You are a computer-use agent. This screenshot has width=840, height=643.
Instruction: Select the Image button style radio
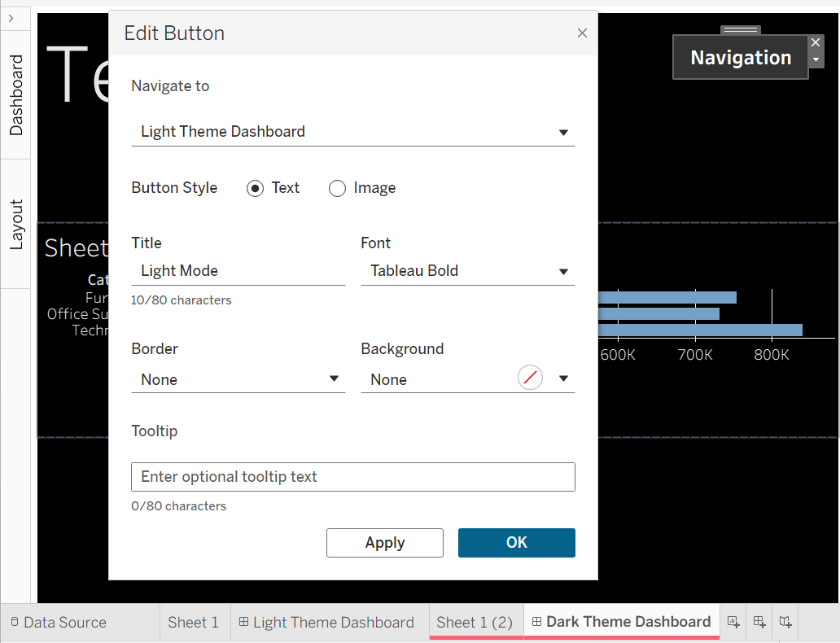[337, 189]
